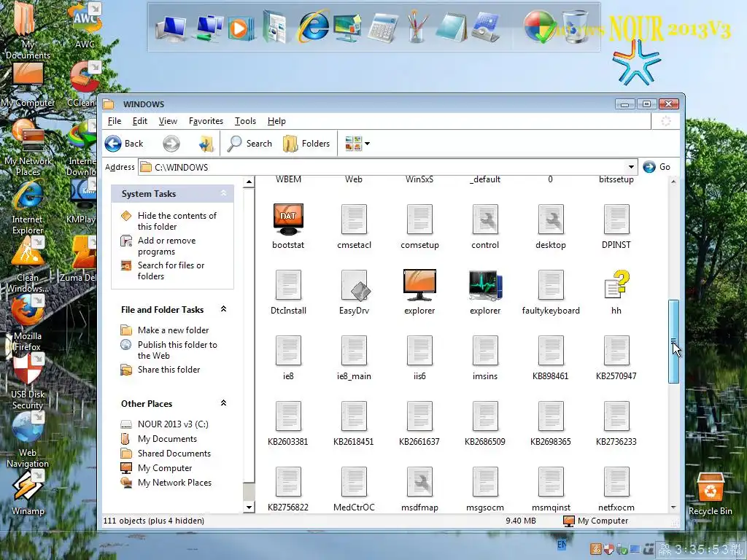Image resolution: width=747 pixels, height=560 pixels.
Task: Open the recycle bin in the top dock
Action: coord(575,27)
